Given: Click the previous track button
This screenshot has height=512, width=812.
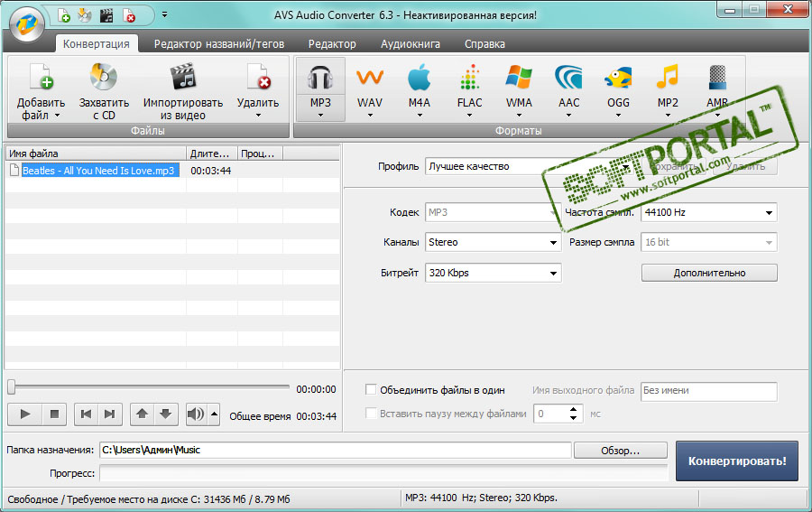Looking at the screenshot, I should 86,414.
